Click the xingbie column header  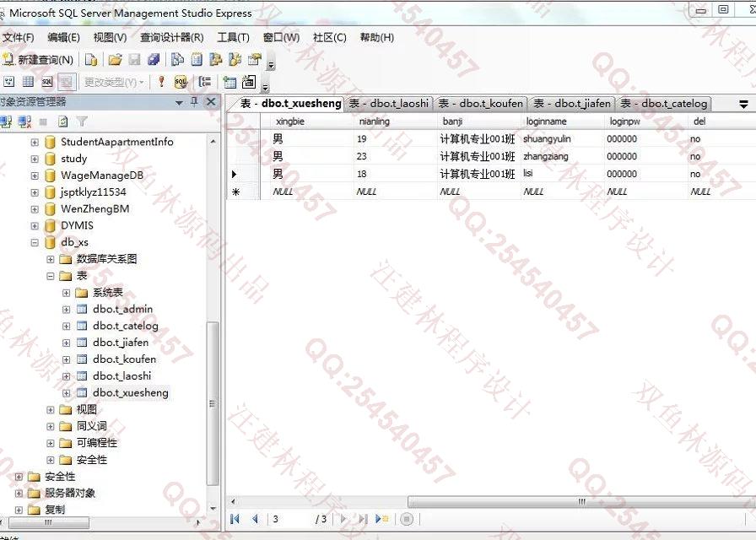306,121
